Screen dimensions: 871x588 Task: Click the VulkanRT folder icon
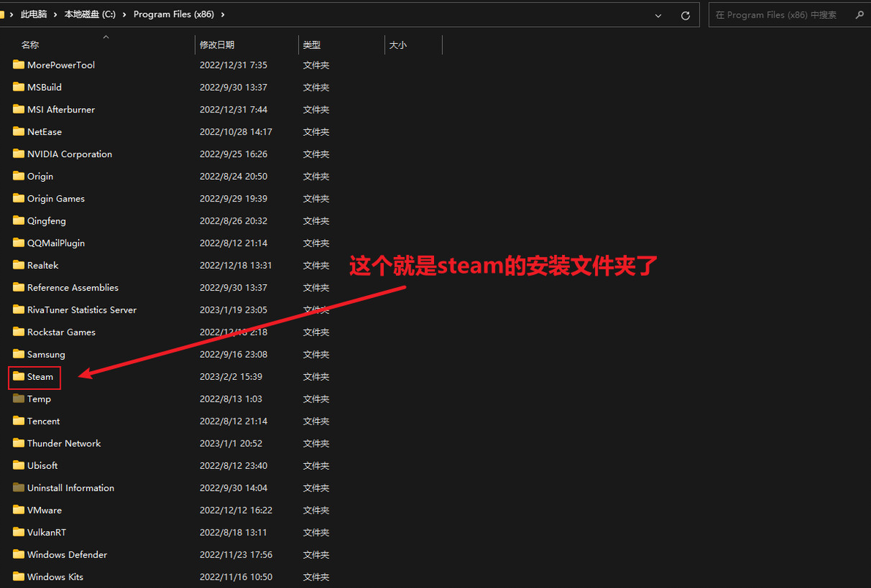pos(18,532)
